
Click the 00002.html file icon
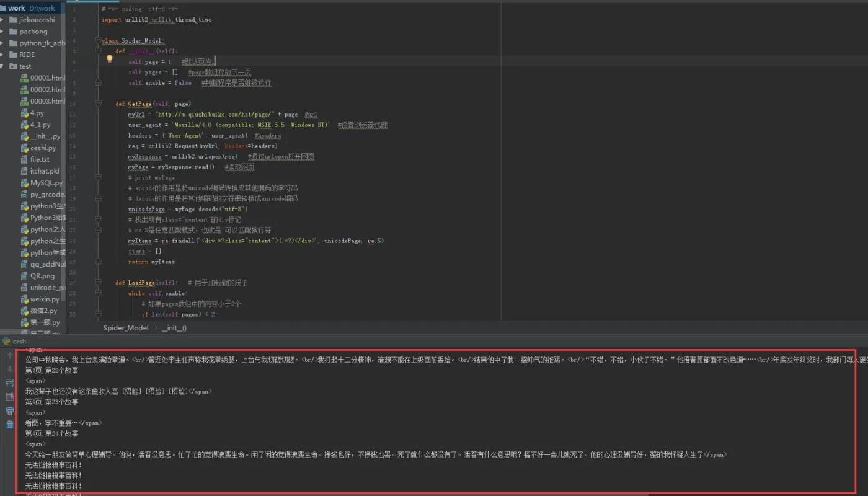pyautogui.click(x=24, y=89)
